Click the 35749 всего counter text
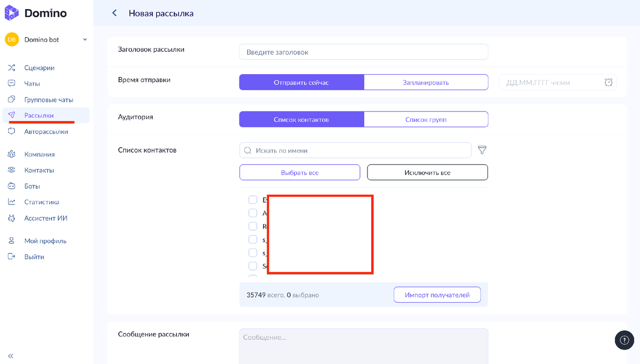Image resolution: width=640 pixels, height=364 pixels. click(265, 295)
